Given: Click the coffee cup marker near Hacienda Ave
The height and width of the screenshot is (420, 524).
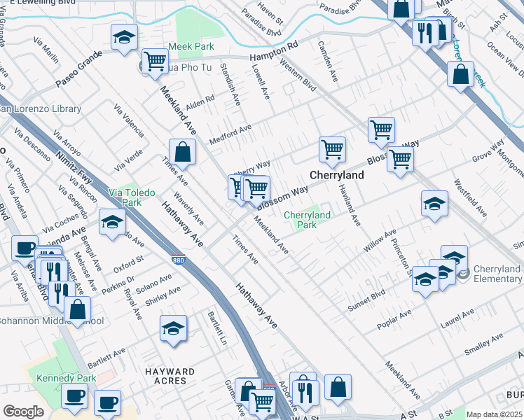Looking at the screenshot, I should coord(25,248).
